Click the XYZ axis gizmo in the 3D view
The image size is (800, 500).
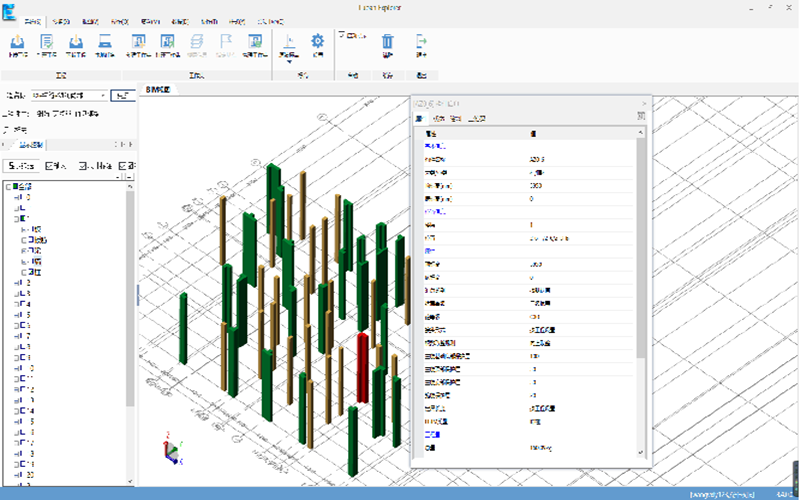pos(173,449)
